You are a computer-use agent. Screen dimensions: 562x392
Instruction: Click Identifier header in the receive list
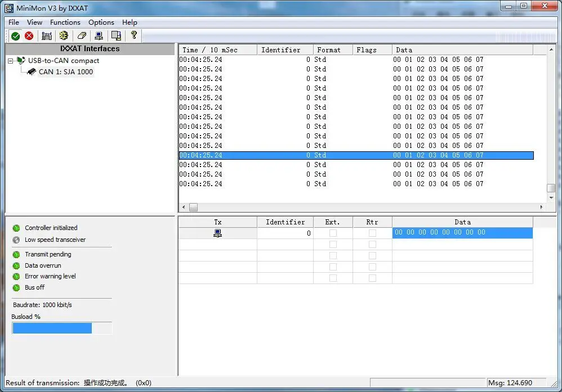click(x=286, y=49)
